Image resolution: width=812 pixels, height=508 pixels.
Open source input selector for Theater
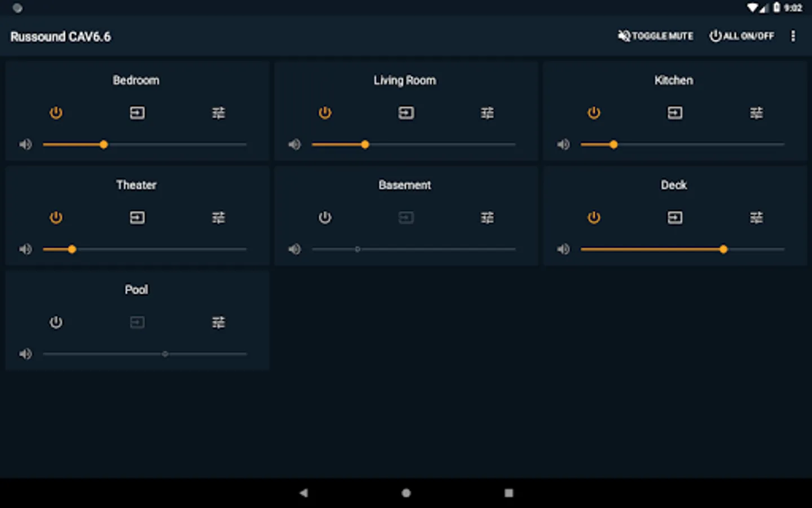[x=137, y=217]
